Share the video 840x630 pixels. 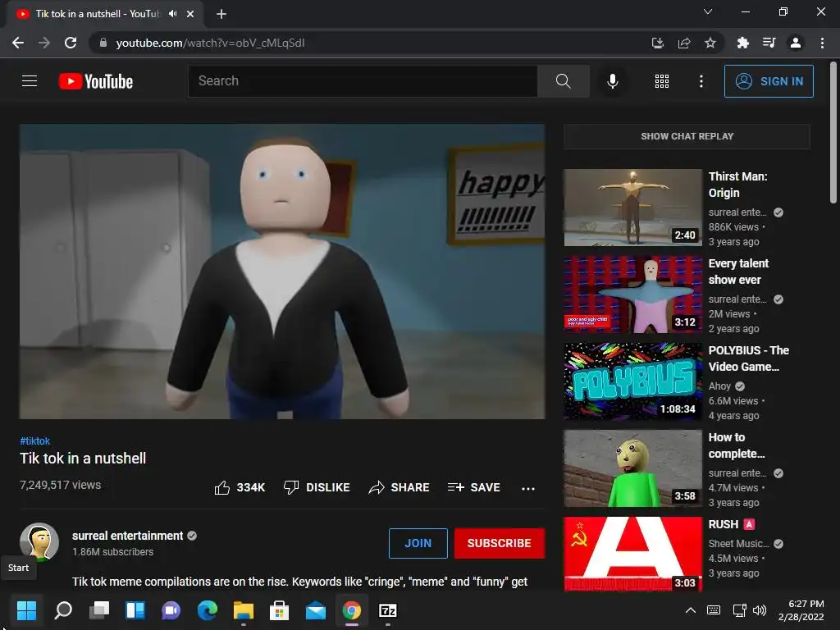click(x=399, y=487)
